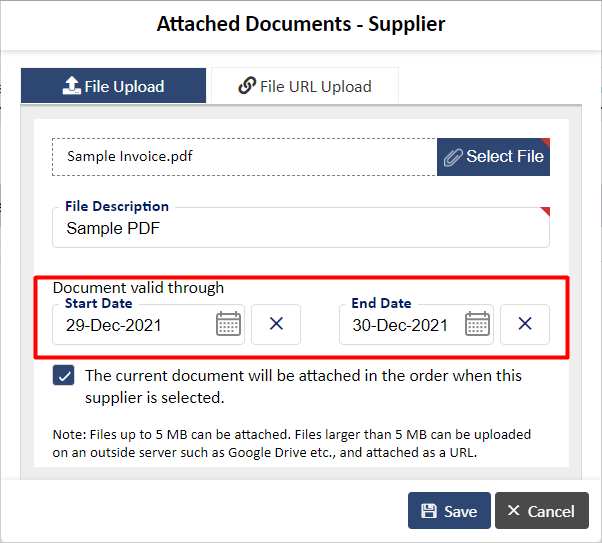Click the X icon on the Cancel button

pyautogui.click(x=513, y=510)
